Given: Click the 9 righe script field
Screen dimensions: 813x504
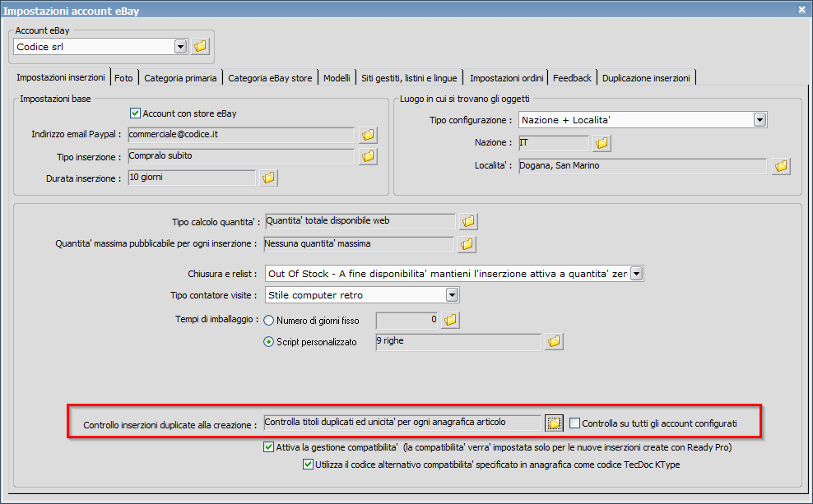Looking at the screenshot, I should pyautogui.click(x=458, y=341).
